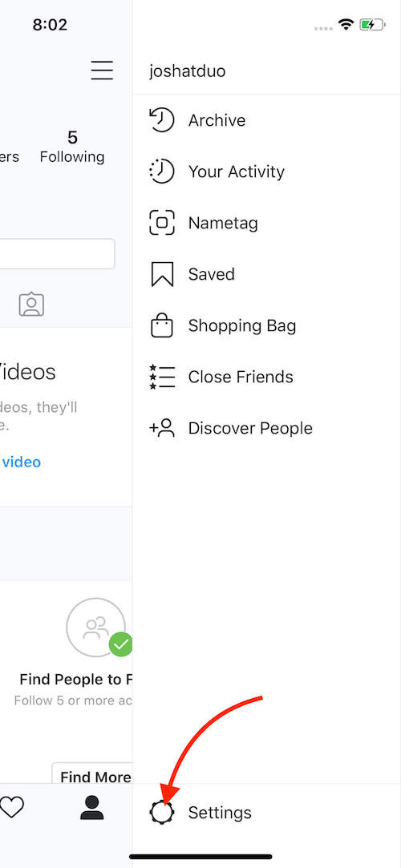The image size is (401, 868).
Task: Tap the Close Friends star list icon
Action: pyautogui.click(x=162, y=377)
